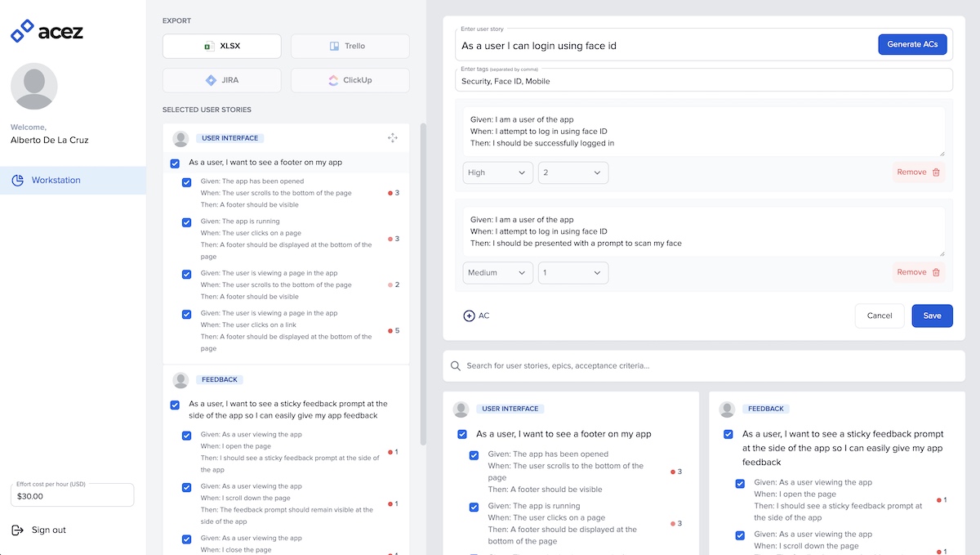Toggle the 'Given: The app has been opened' criterion
Viewport: 980px width, 555px height.
point(186,182)
